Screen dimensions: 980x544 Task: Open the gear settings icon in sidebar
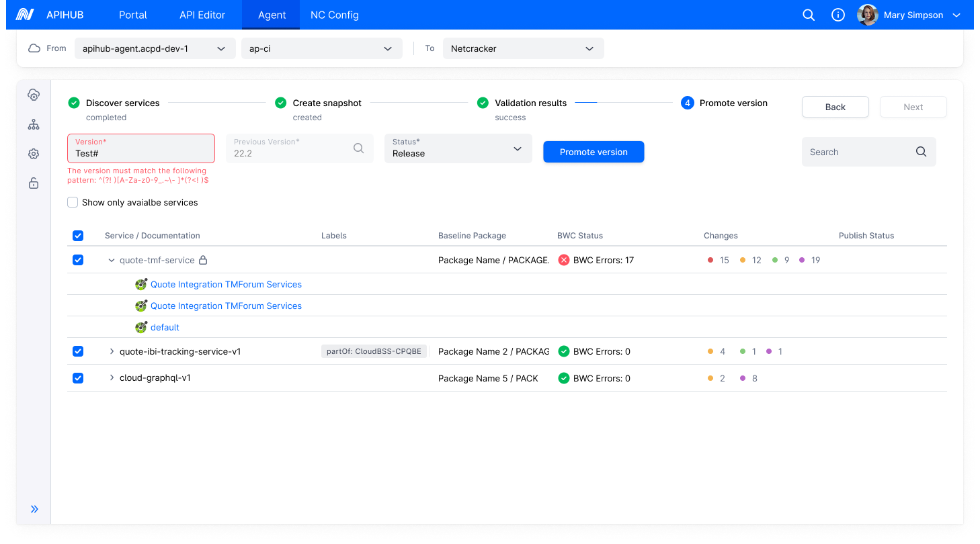coord(34,154)
